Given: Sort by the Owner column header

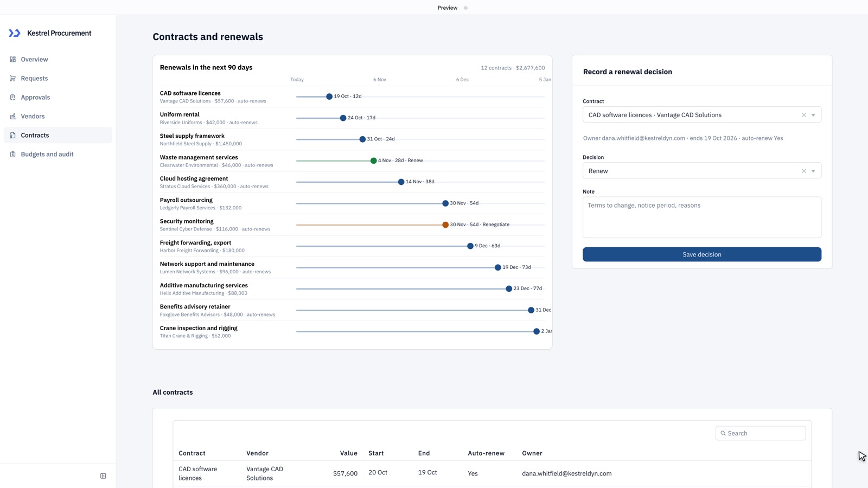Looking at the screenshot, I should [532, 453].
